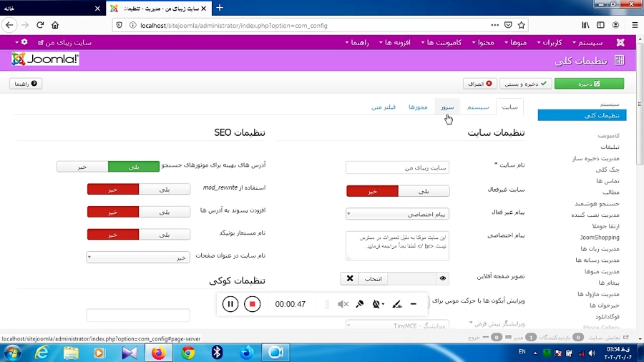Save page to Pocket
The image size is (644, 362).
(508, 25)
